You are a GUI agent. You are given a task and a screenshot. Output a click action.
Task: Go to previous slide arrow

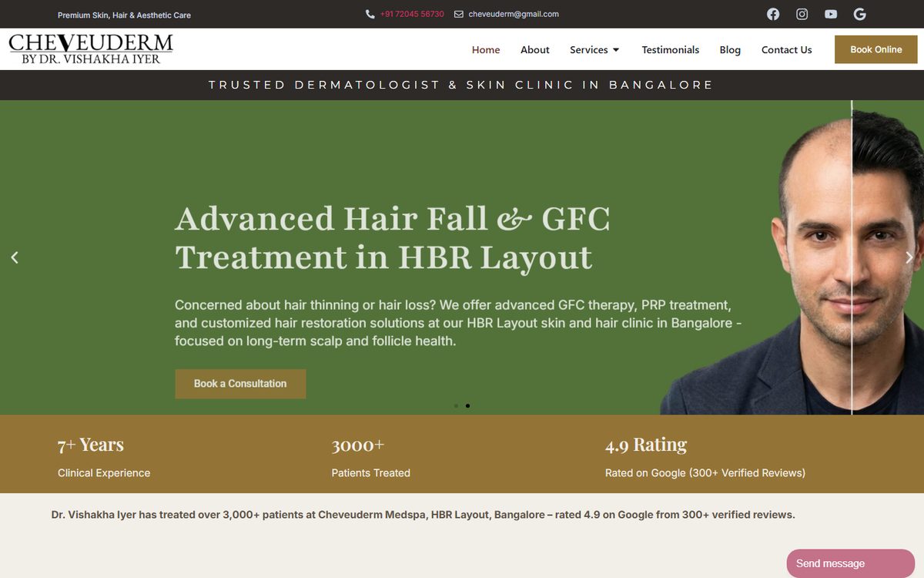[14, 257]
